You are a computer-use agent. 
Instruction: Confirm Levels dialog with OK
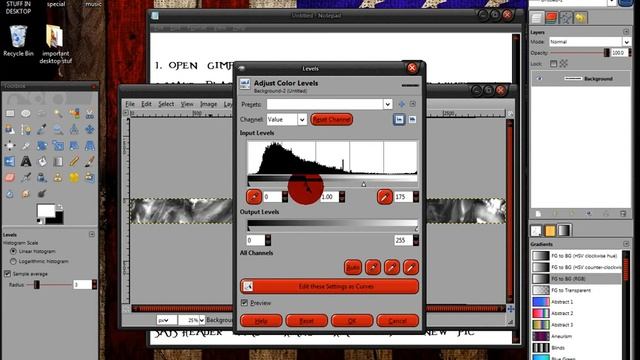352,321
